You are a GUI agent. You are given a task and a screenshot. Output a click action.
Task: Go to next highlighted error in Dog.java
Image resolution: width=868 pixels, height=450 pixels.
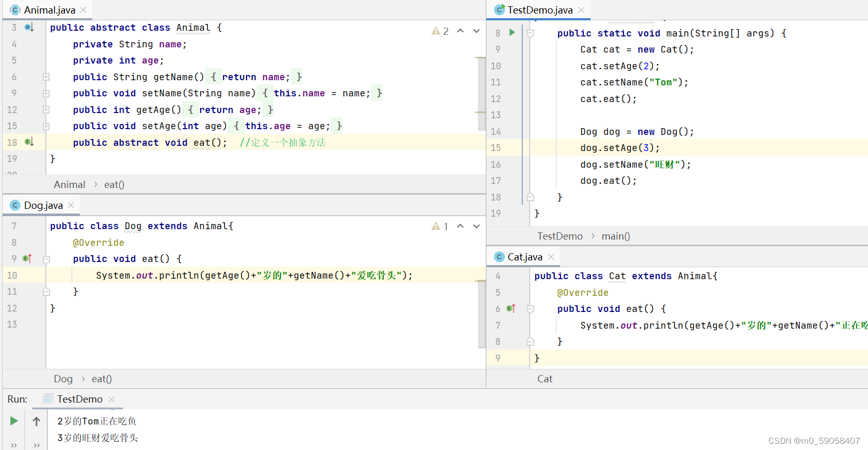pyautogui.click(x=476, y=226)
